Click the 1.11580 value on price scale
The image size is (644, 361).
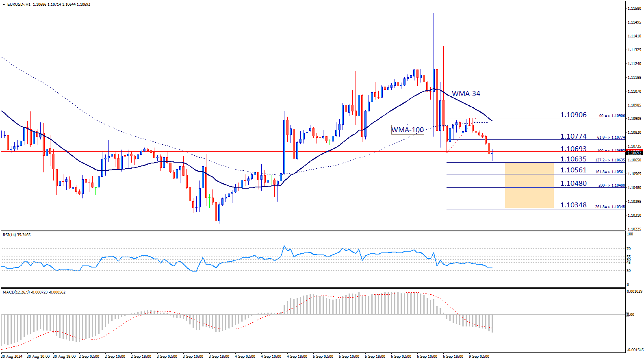(x=634, y=9)
